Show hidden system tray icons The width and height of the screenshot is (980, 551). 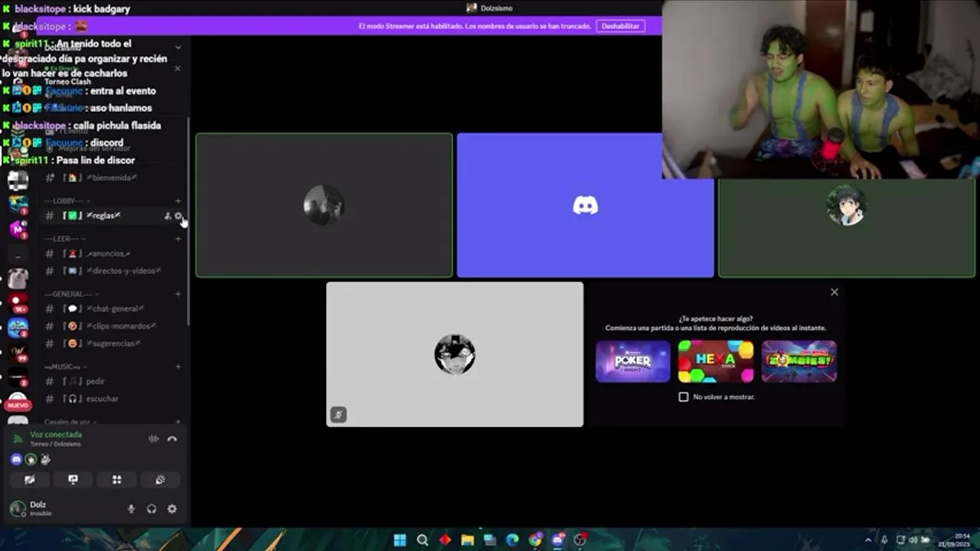pos(868,540)
